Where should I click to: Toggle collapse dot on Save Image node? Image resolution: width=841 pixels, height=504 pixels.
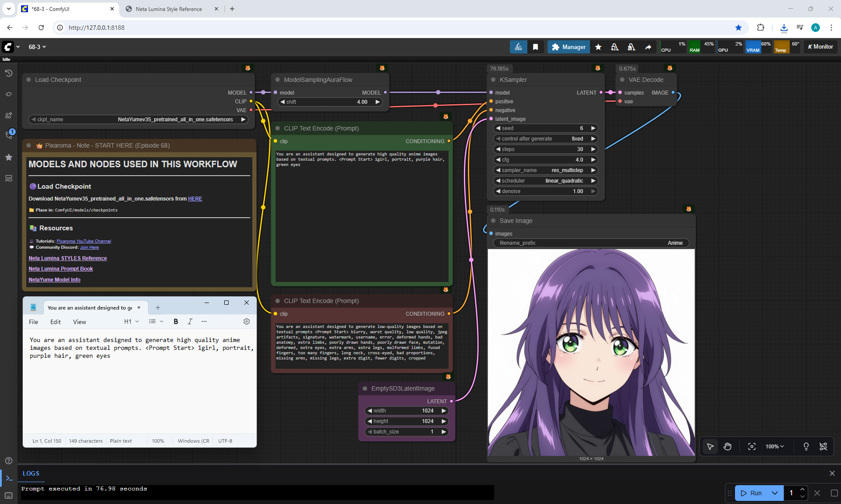click(x=493, y=221)
